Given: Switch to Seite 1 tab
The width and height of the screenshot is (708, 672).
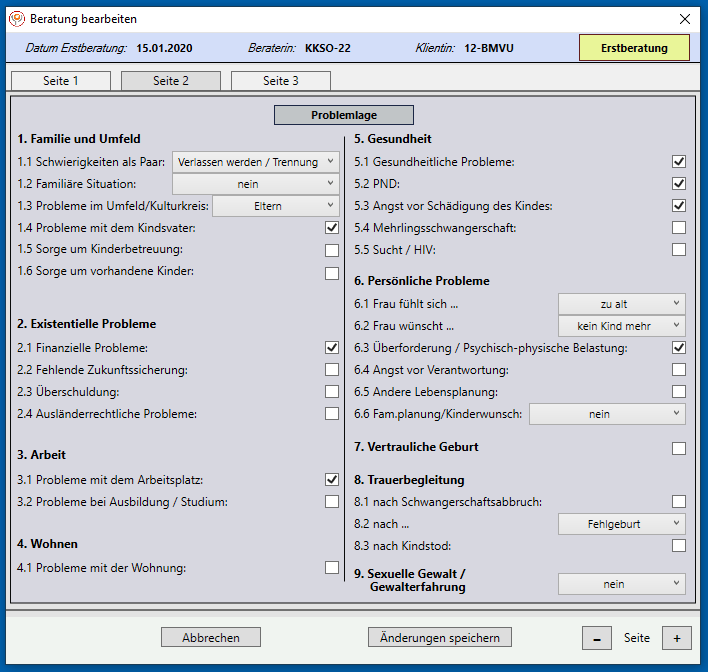Looking at the screenshot, I should click(61, 81).
